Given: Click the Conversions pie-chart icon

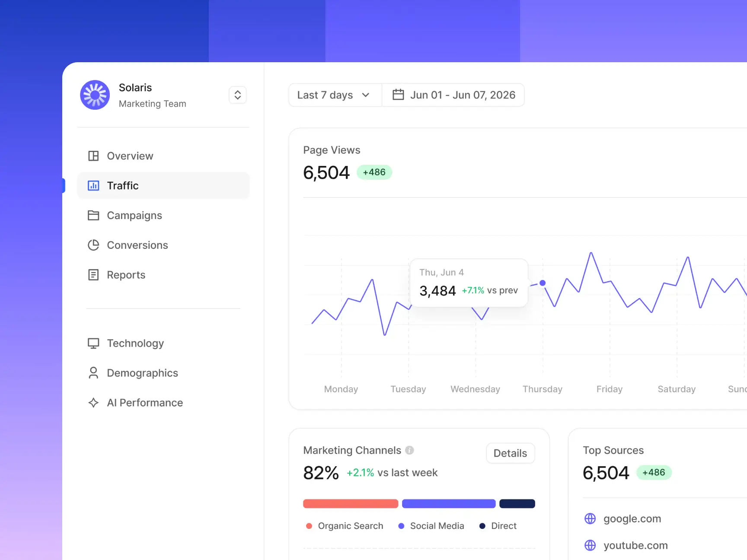Looking at the screenshot, I should point(93,245).
